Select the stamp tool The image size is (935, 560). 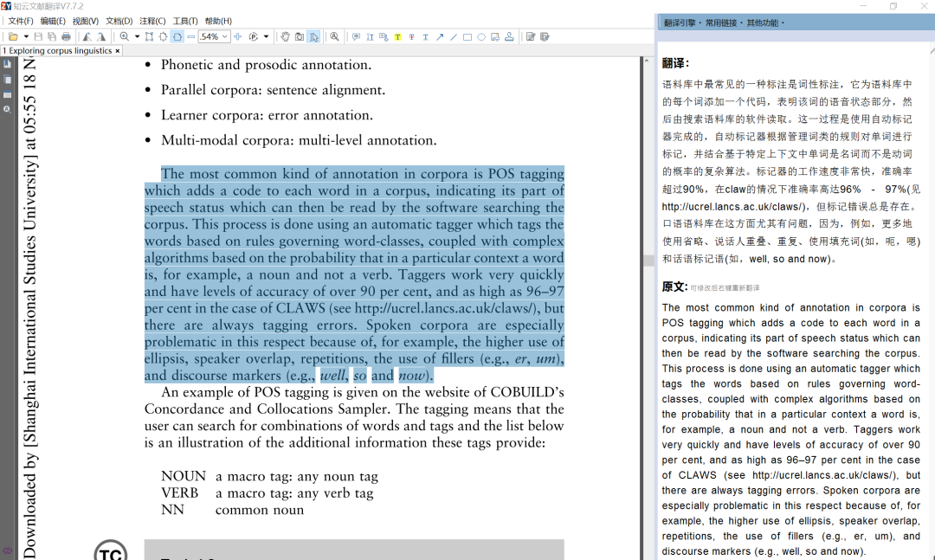509,37
